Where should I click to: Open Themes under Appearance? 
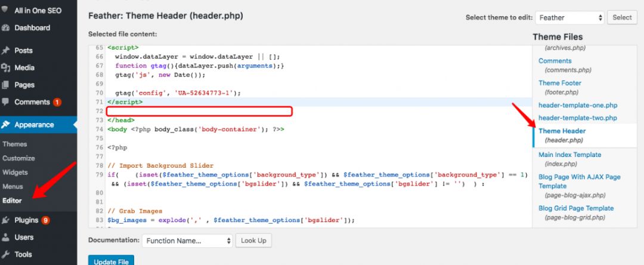click(15, 144)
